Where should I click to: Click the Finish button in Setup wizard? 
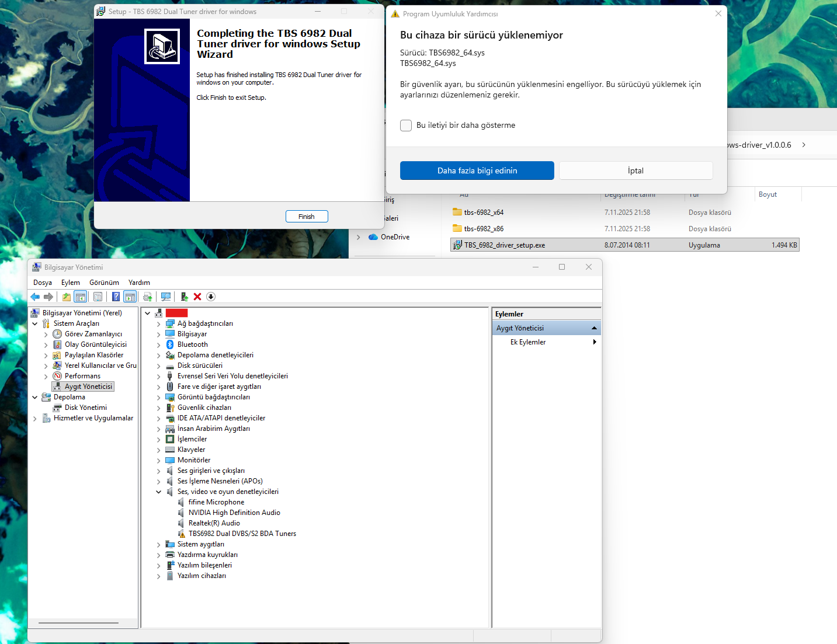coord(307,217)
